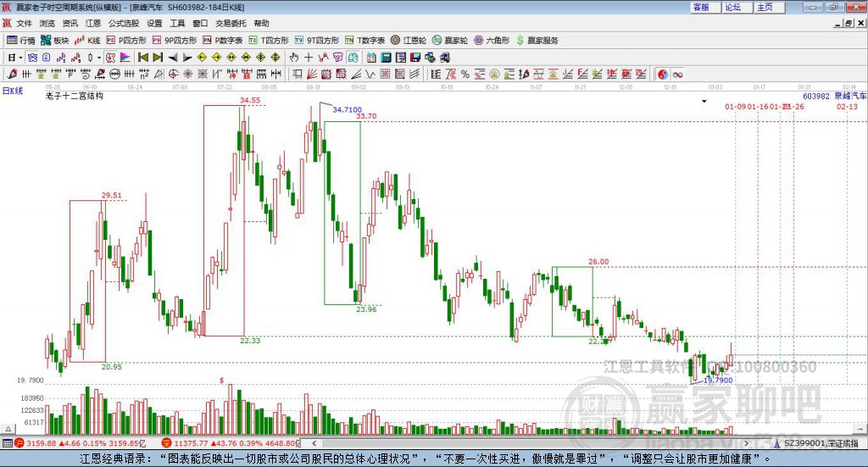Jump to last bar with skip-end icon
Image resolution: width=868 pixels, height=467 pixels.
pos(158,58)
